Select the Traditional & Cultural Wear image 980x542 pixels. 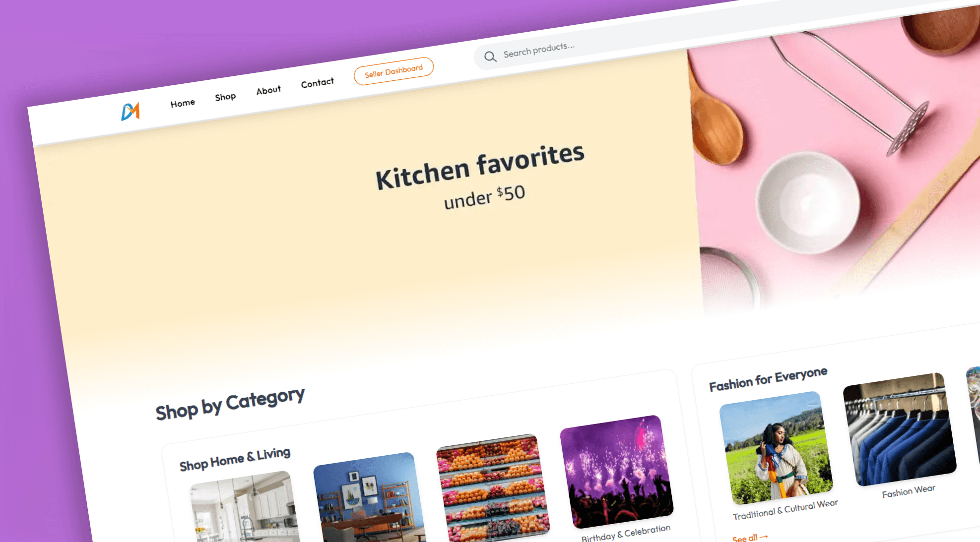[776, 448]
